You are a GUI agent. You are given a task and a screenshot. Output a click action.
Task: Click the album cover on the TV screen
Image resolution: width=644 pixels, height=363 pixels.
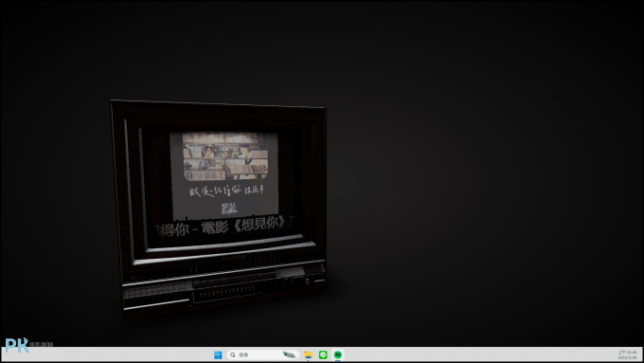pyautogui.click(x=225, y=156)
